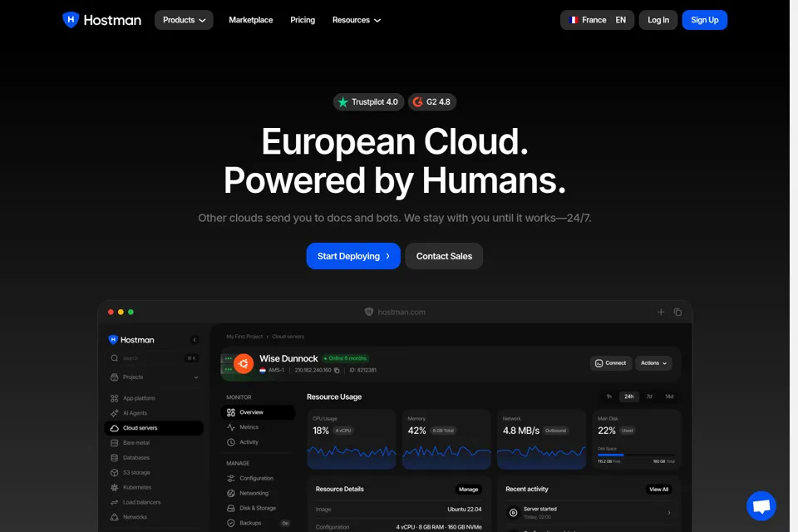Open the Pricing page
This screenshot has width=798, height=532.
pyautogui.click(x=303, y=20)
